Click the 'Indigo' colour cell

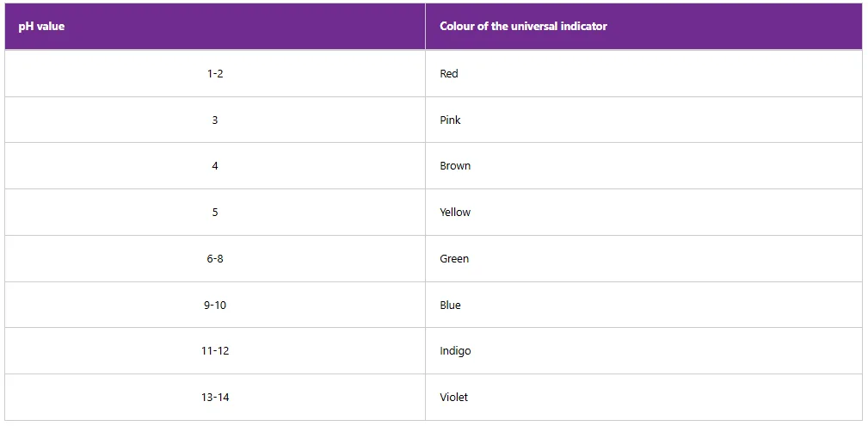pos(455,351)
